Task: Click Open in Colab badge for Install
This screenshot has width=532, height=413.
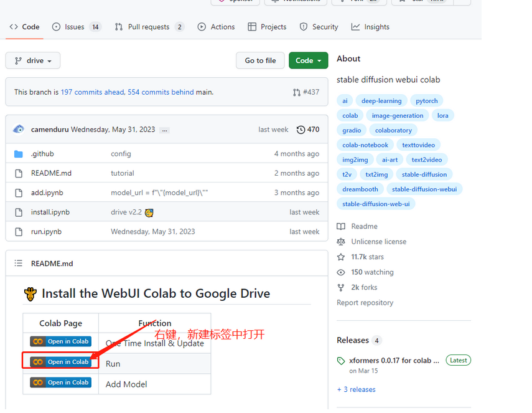Action: [61, 341]
